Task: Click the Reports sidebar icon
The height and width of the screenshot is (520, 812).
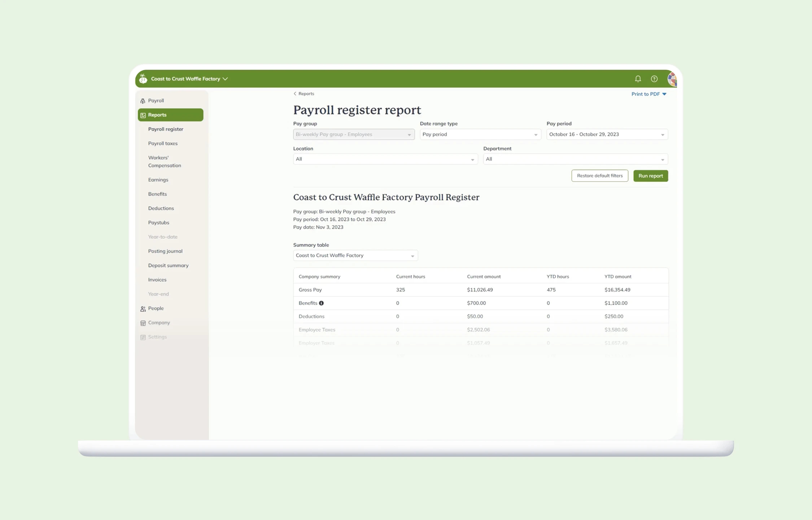Action: coord(143,115)
